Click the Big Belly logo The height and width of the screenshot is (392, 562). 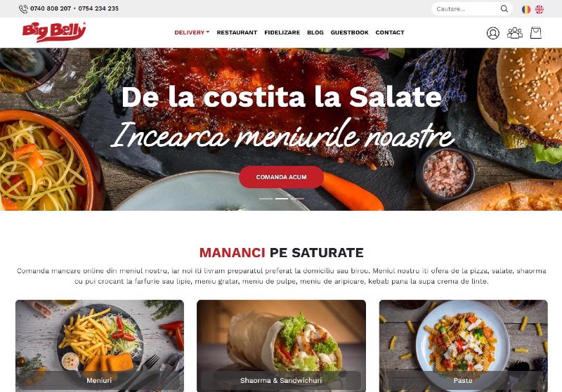click(x=54, y=32)
